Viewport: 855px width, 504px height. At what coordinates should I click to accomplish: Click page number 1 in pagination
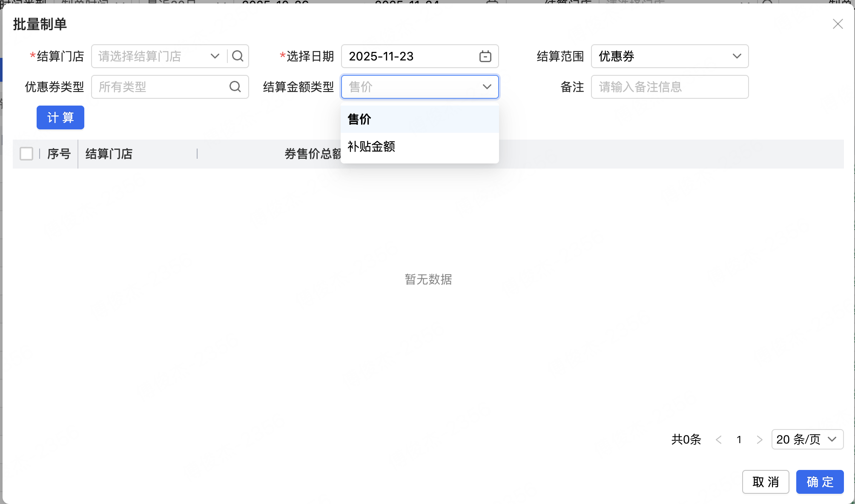pyautogui.click(x=739, y=440)
